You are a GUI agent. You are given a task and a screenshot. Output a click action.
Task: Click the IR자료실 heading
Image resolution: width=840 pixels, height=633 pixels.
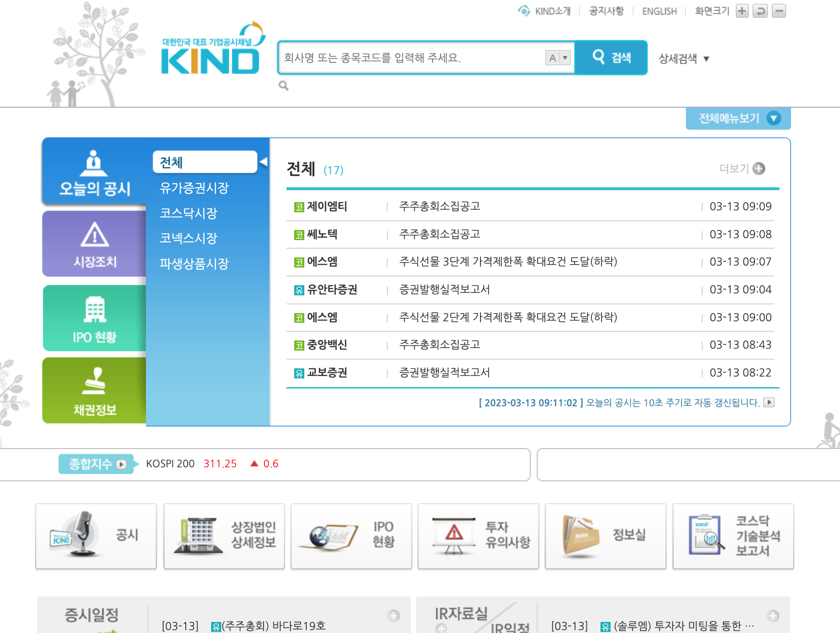[x=461, y=613]
